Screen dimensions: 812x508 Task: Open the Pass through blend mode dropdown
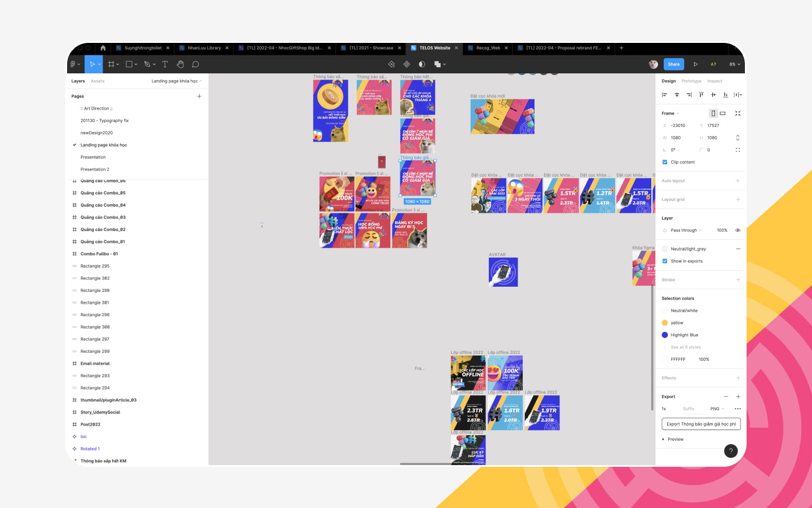[x=686, y=230]
